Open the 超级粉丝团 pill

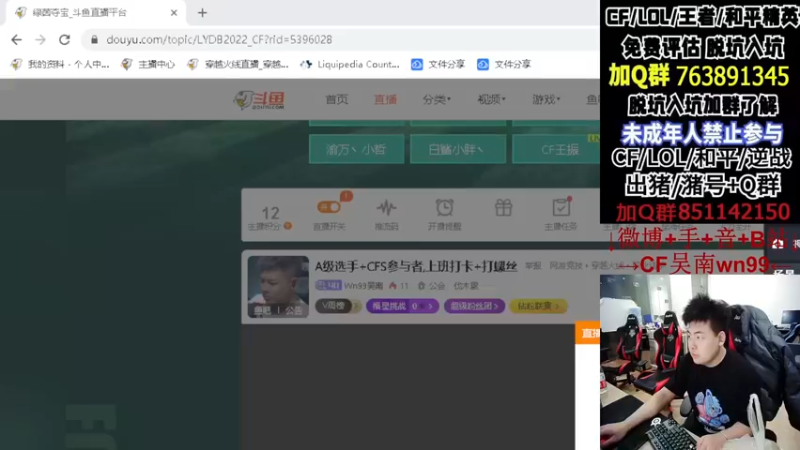coord(474,306)
